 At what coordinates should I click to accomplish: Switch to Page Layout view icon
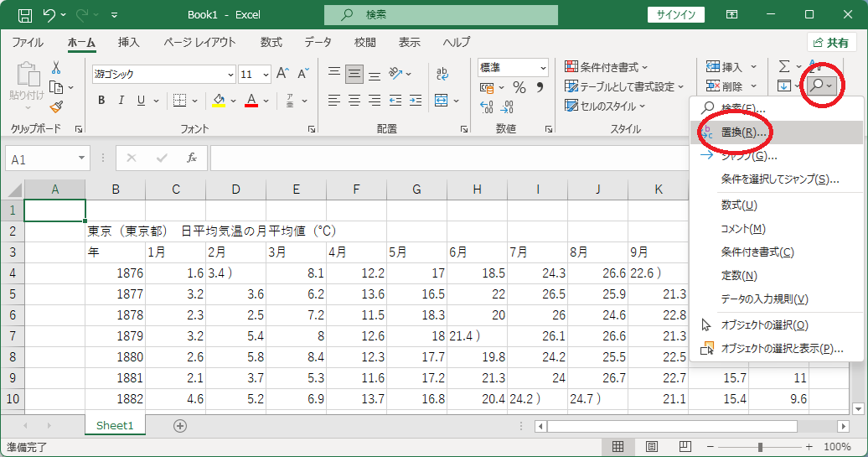(x=652, y=446)
